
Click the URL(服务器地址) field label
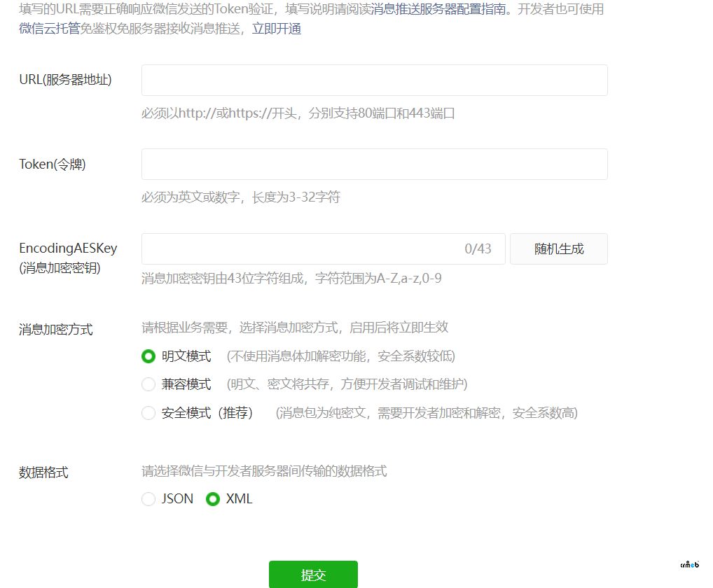[65, 80]
